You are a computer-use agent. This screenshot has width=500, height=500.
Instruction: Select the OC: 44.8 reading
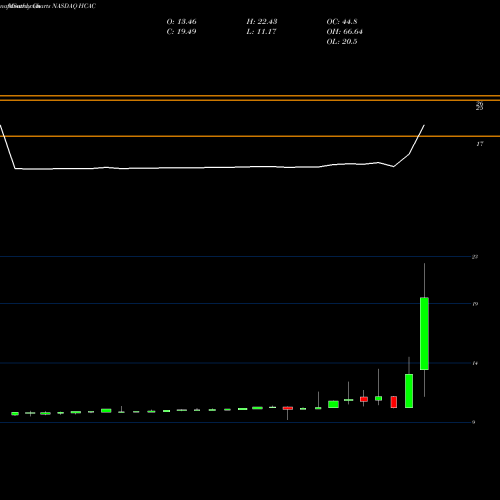click(342, 22)
